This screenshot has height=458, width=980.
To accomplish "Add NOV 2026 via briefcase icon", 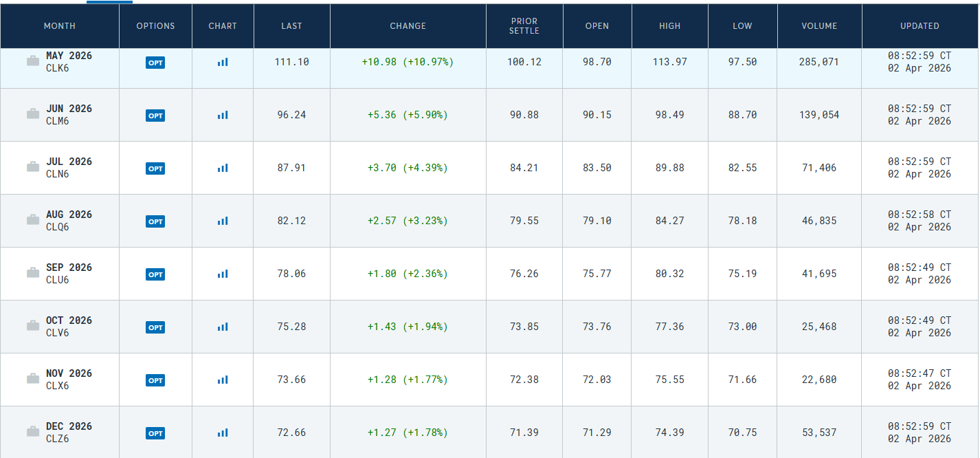I will coord(33,379).
